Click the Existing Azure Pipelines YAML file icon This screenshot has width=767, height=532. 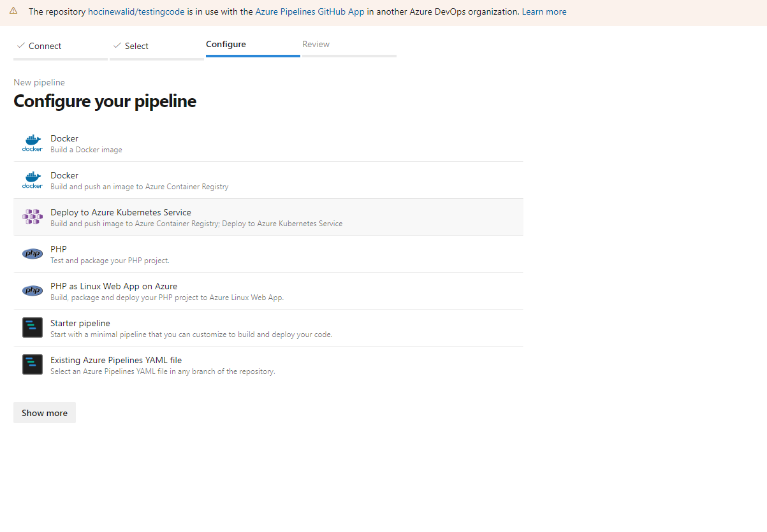pos(33,364)
